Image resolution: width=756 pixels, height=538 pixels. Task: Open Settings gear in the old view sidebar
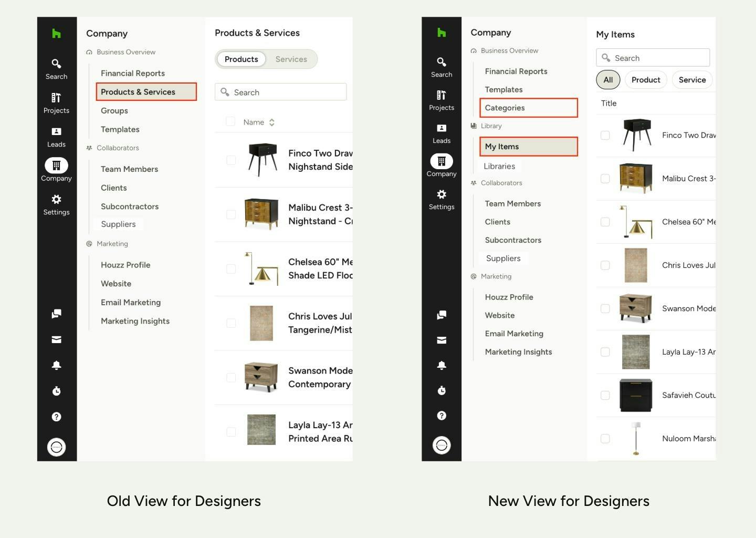coord(56,200)
